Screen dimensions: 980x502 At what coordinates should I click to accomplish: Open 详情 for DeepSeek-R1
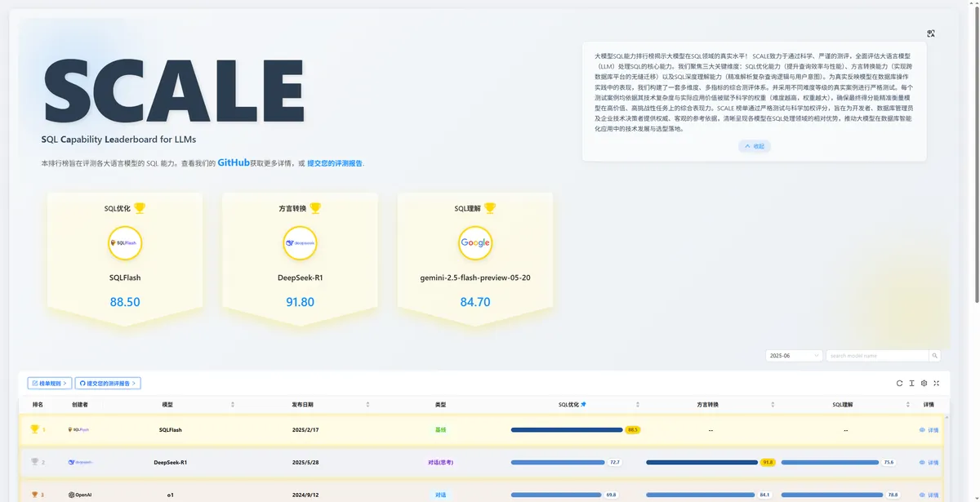(930, 461)
